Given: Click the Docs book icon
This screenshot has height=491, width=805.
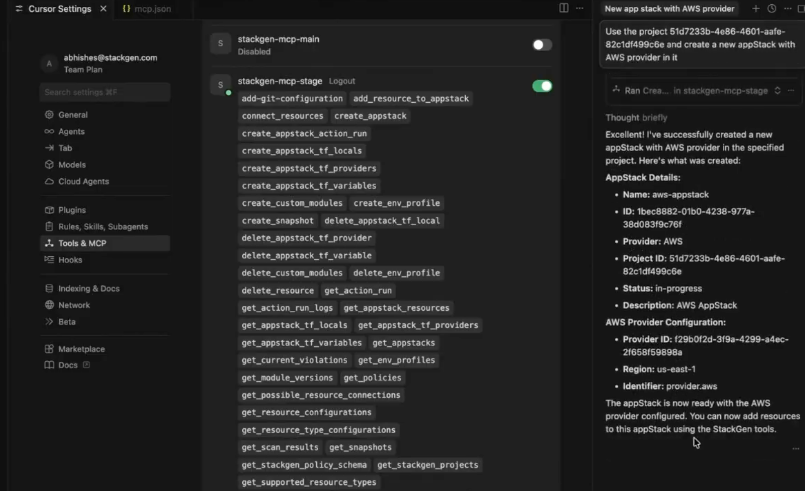Looking at the screenshot, I should coord(49,365).
